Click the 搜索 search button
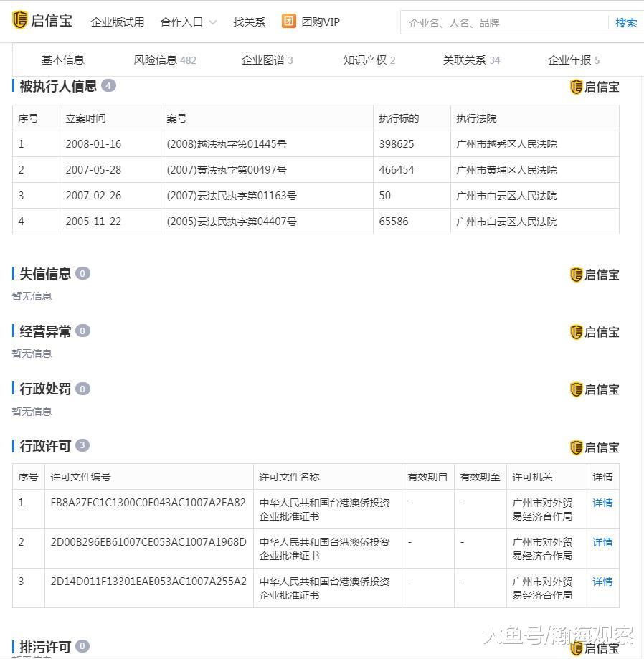 pos(625,22)
